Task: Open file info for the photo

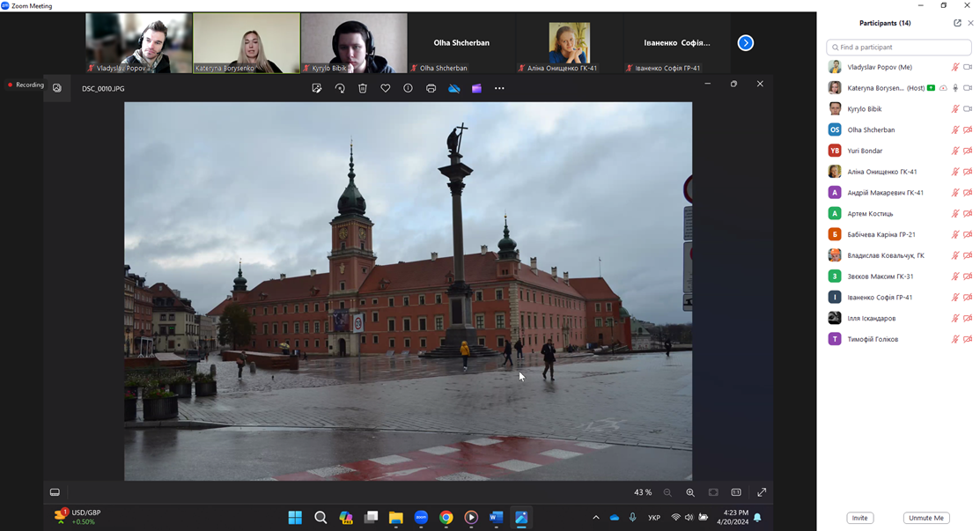Action: point(408,88)
